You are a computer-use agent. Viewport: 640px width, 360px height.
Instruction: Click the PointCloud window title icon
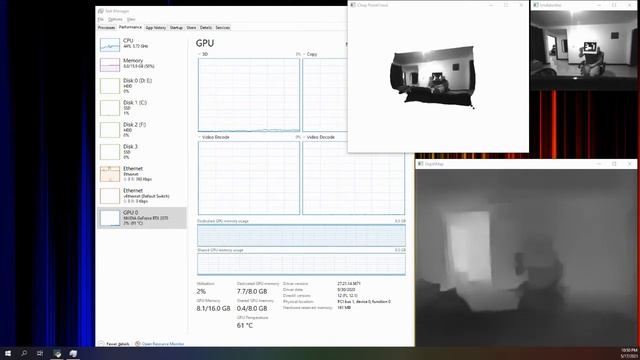(353, 5)
